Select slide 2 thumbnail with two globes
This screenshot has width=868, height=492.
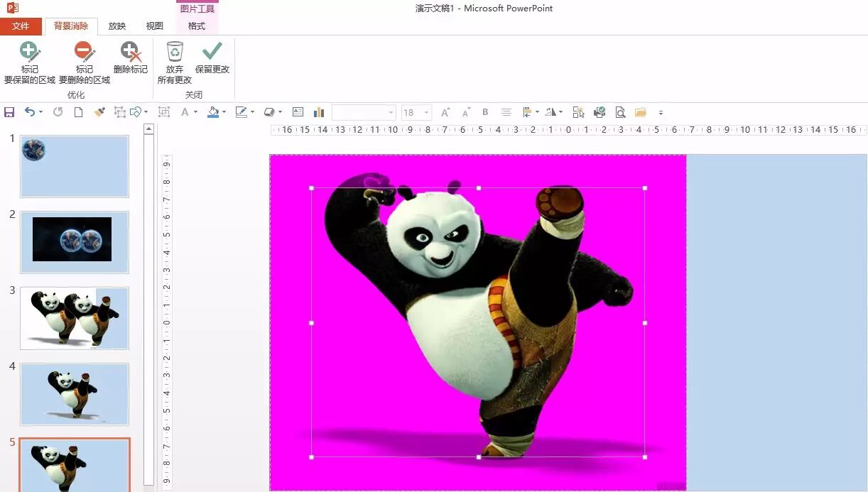pos(75,242)
